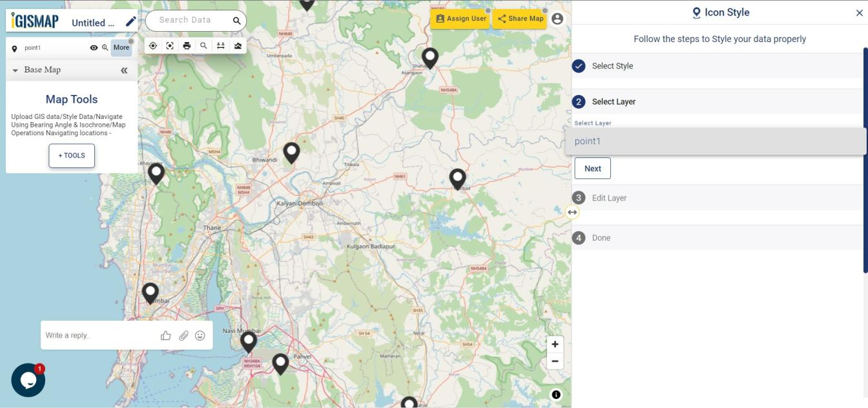Click the search tool in map toolbar
868x408 pixels.
point(203,46)
